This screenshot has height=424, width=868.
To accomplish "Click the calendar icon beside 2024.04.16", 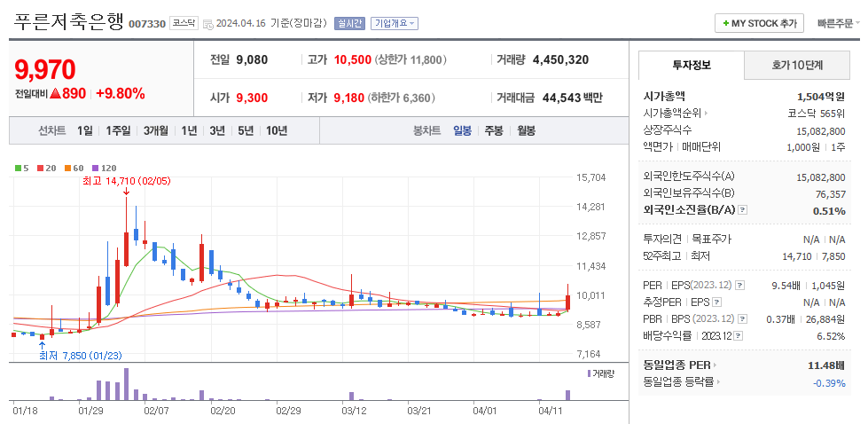I will pos(208,24).
